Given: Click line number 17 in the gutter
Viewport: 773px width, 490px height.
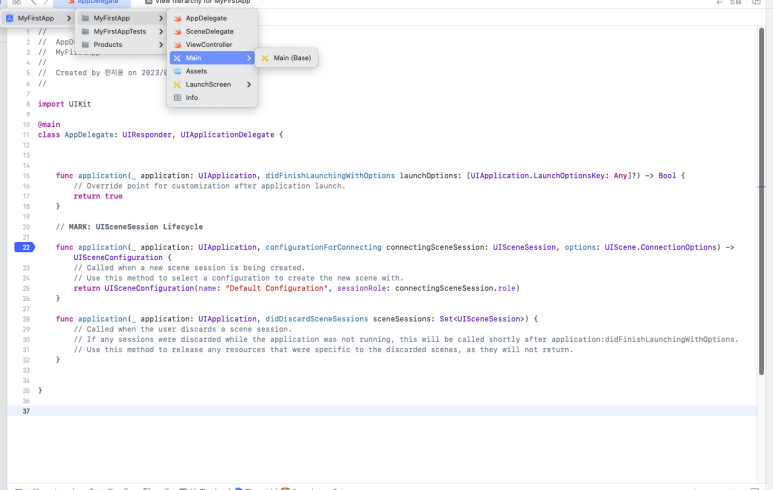Looking at the screenshot, I should click(26, 196).
